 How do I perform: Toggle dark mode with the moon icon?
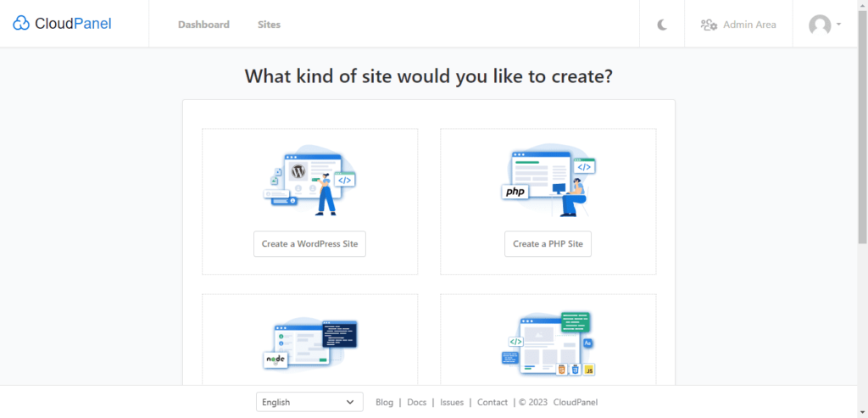[x=663, y=25]
